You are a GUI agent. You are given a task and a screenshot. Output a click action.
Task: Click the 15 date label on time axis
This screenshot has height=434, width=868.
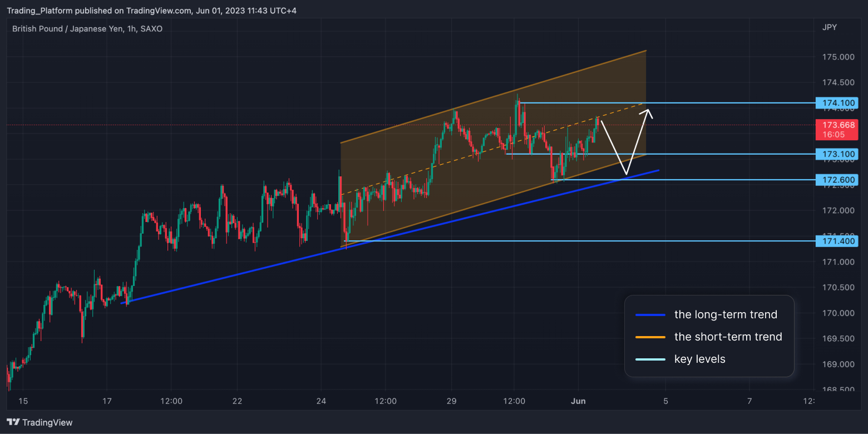tap(23, 401)
